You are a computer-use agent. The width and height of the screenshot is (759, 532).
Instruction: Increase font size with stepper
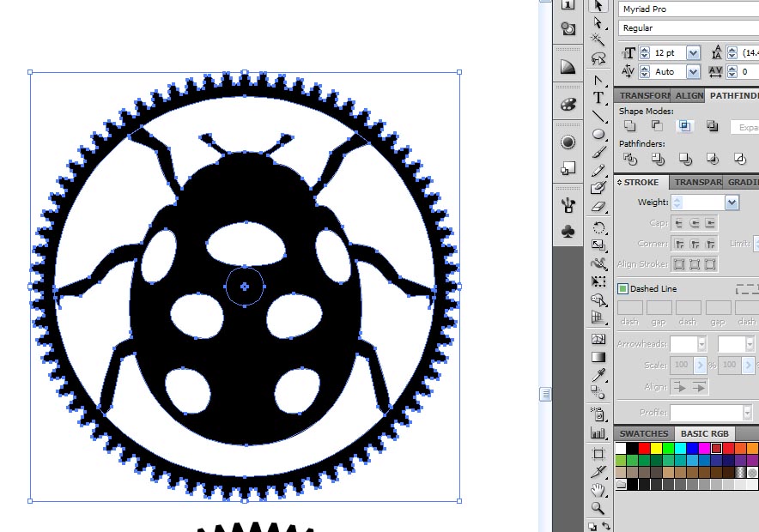click(644, 50)
